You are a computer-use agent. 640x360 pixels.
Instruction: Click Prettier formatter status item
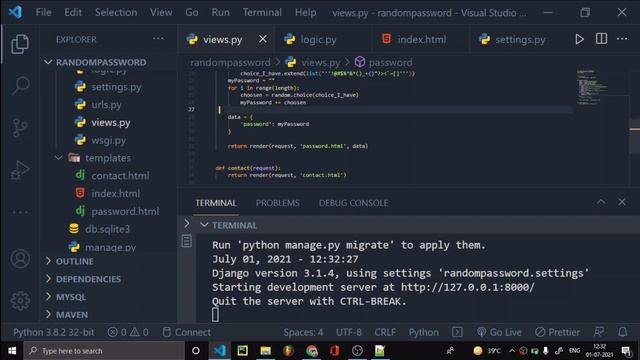pos(557,332)
